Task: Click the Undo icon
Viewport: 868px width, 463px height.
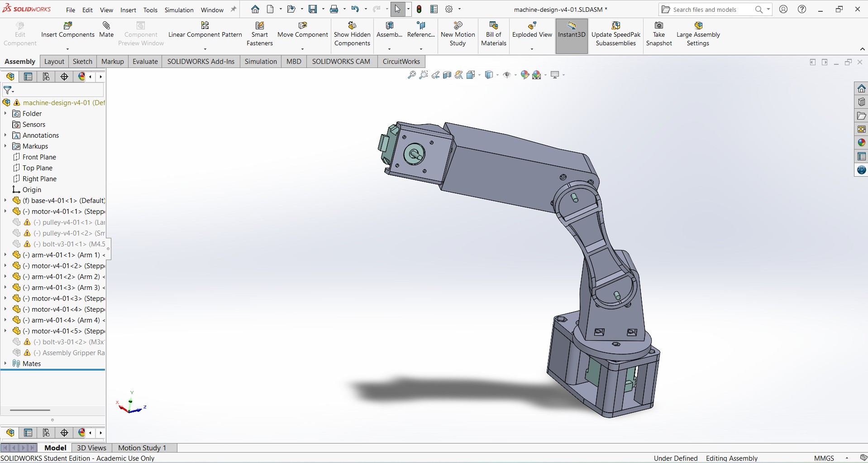Action: (x=355, y=9)
